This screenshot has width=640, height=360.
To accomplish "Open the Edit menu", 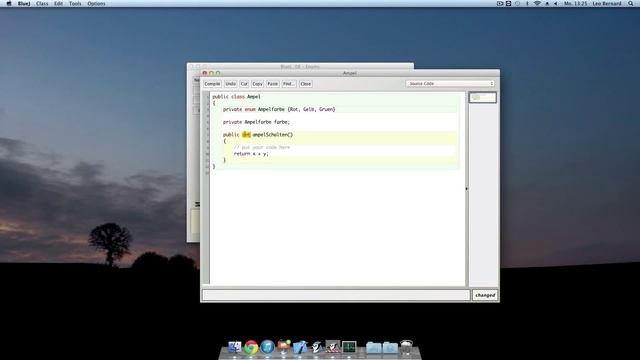I will click(x=58, y=3).
